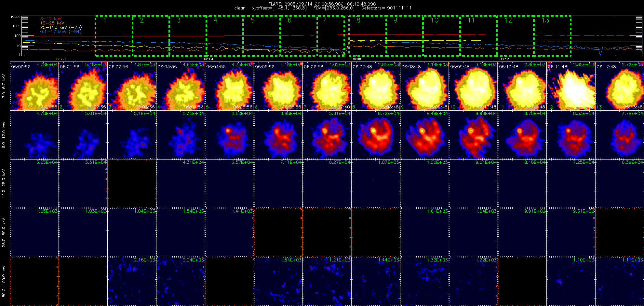Click interval 5 on the light curve
Image resolution: width=644 pixels, height=306 pixels.
point(262,36)
